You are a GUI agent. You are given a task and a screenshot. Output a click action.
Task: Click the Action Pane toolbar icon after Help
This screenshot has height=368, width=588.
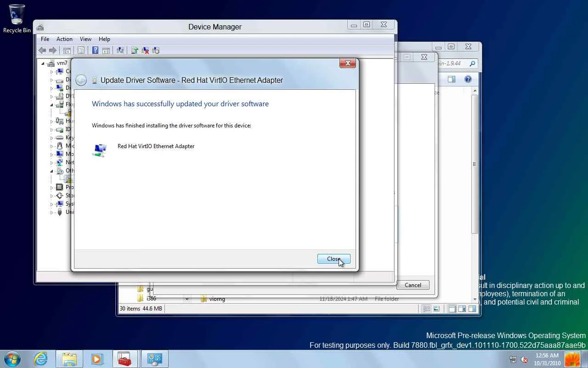pyautogui.click(x=106, y=51)
